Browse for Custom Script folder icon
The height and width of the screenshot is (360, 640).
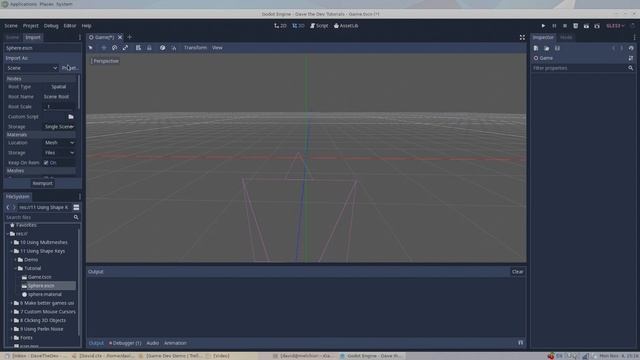pos(71,117)
